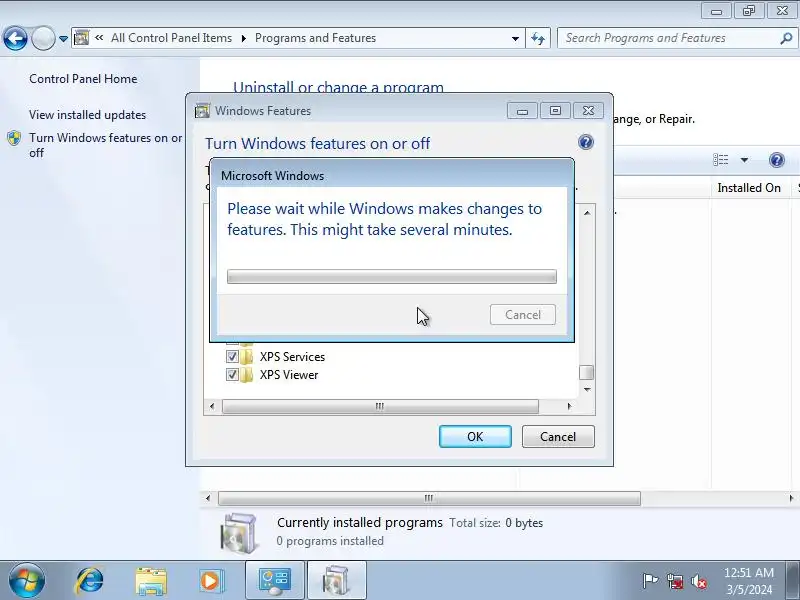Click the Windows Features title bar icon
800x600 pixels.
tap(202, 111)
